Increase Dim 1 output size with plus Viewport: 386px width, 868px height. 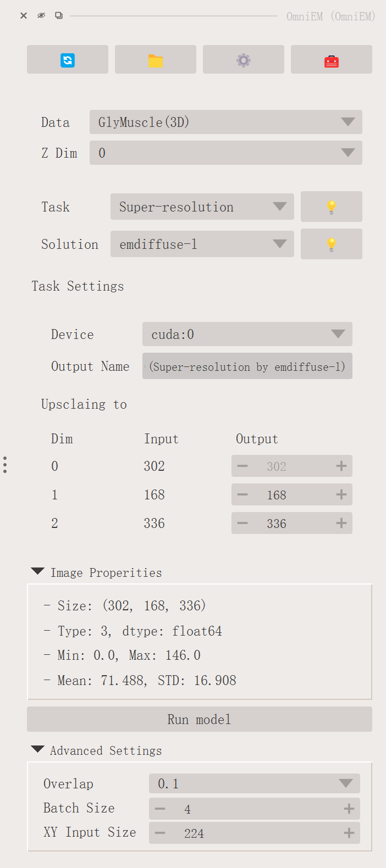[341, 495]
